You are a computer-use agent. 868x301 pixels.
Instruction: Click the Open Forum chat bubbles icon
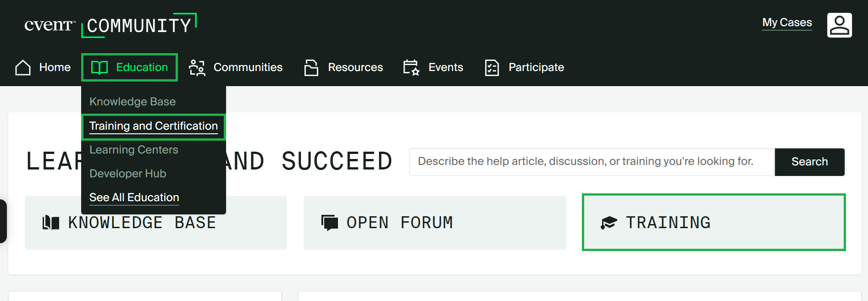330,223
